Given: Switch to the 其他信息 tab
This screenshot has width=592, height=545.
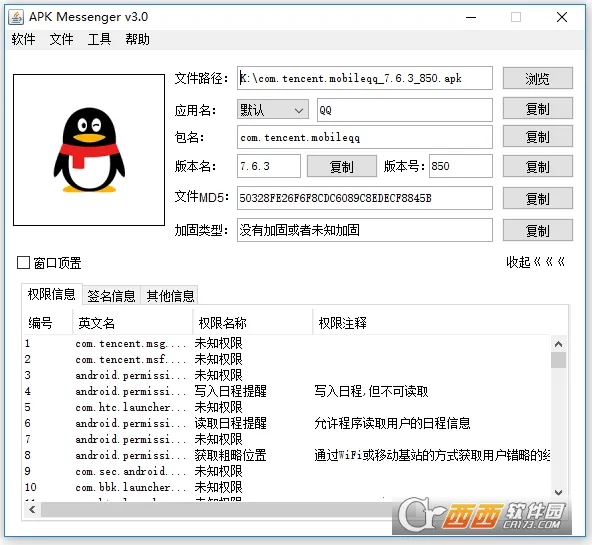Looking at the screenshot, I should (170, 296).
